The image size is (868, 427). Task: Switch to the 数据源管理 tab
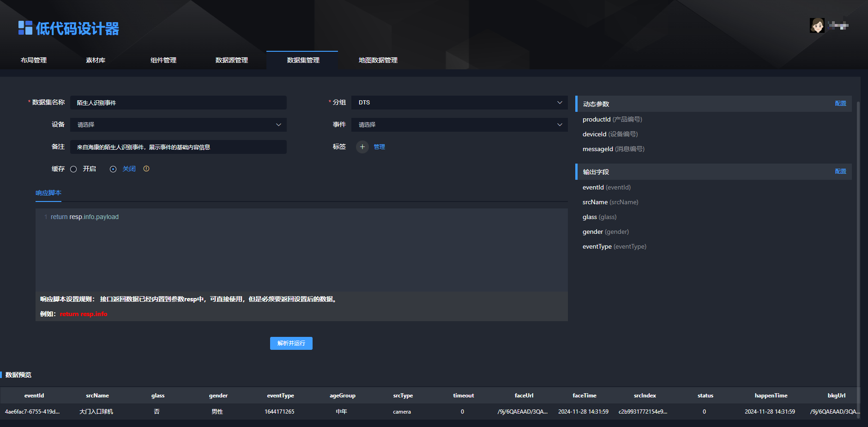coord(232,60)
